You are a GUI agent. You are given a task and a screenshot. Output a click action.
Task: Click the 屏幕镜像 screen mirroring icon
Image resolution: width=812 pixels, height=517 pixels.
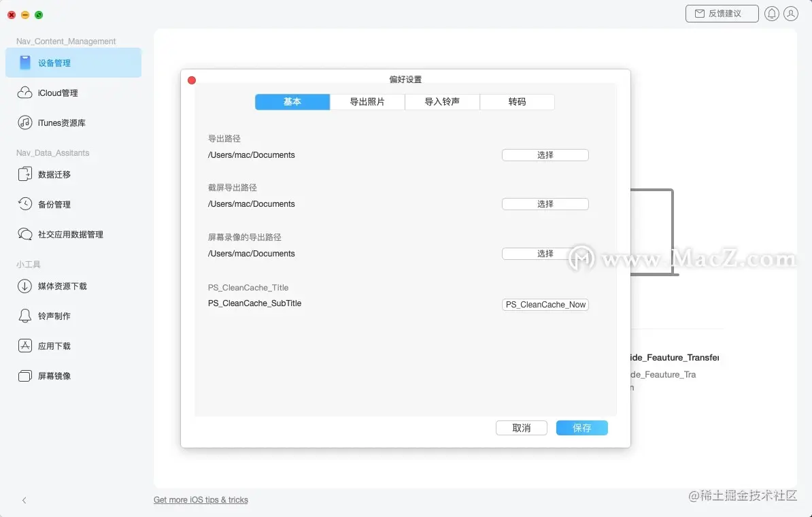[x=25, y=376]
